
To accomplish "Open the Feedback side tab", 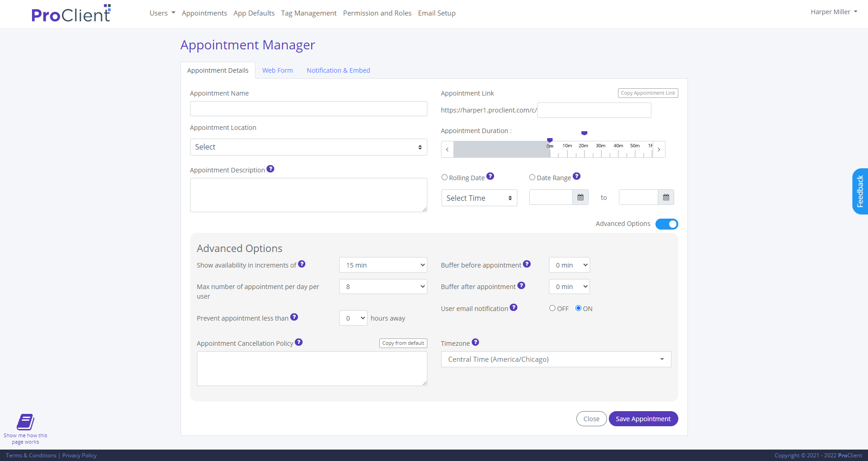I will (x=860, y=191).
